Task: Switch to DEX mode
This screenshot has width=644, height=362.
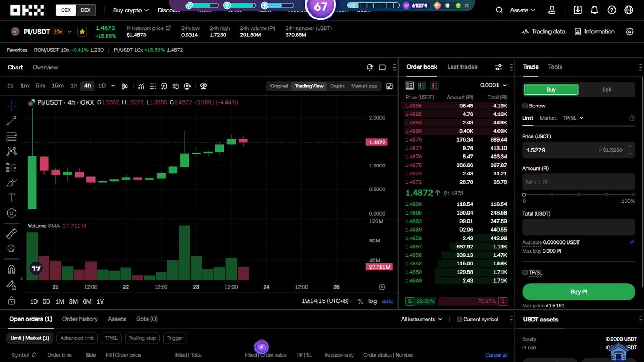Action: (85, 10)
